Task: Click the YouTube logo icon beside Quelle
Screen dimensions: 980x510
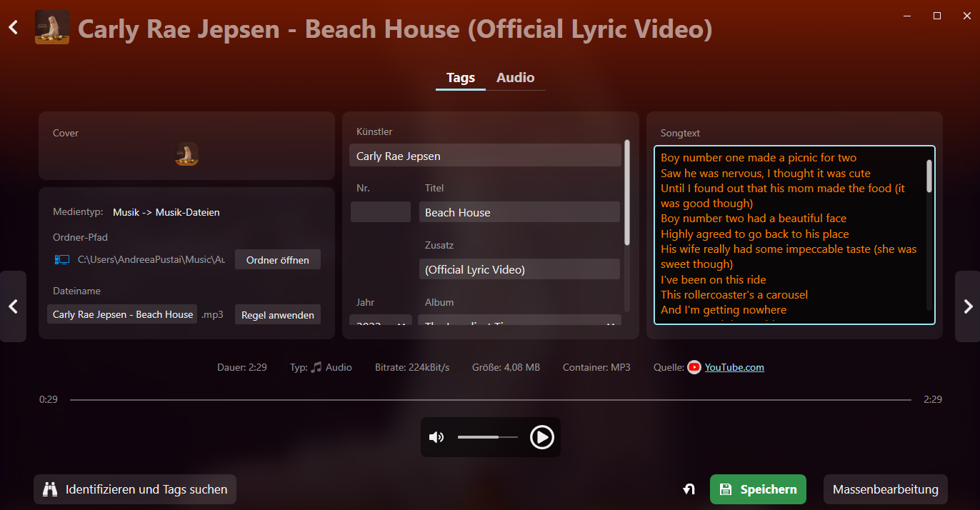Action: pos(694,367)
